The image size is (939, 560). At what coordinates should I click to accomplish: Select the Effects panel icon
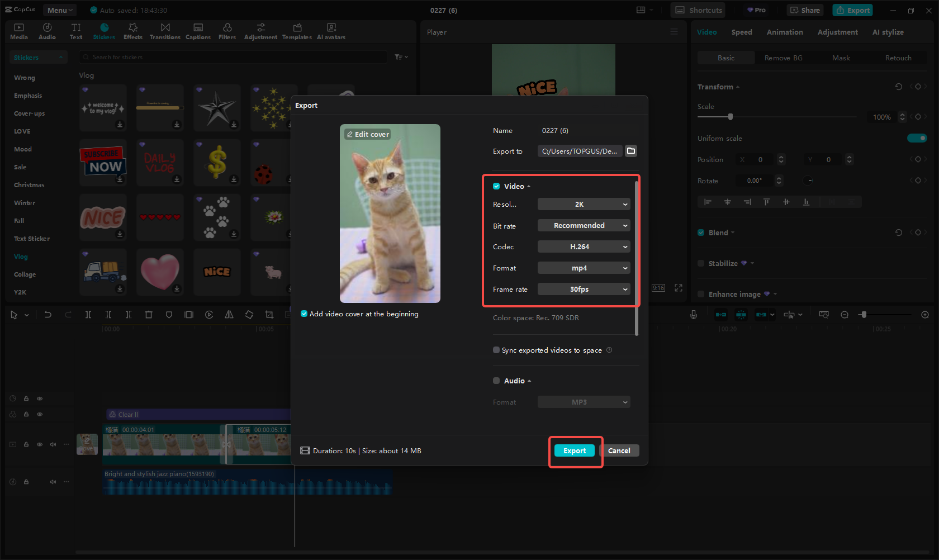coord(132,31)
